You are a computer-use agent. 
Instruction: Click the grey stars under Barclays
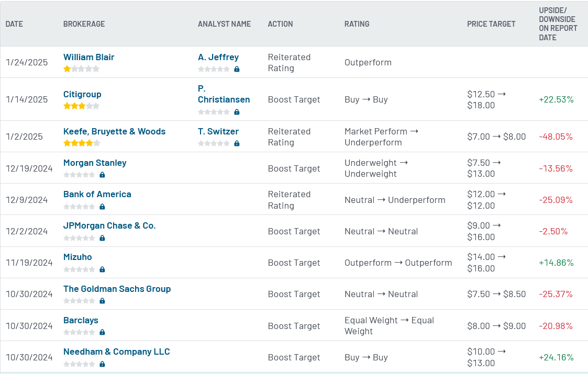(x=79, y=332)
